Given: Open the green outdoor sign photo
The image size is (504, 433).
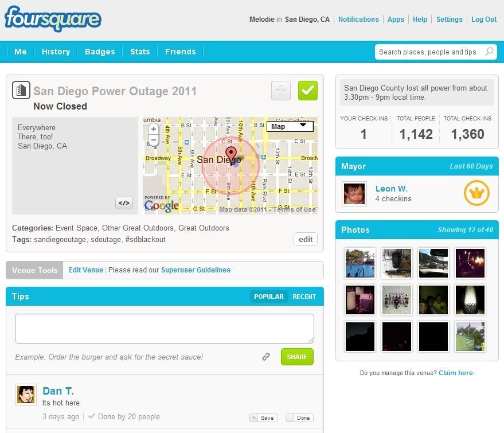Looking at the screenshot, I should [x=470, y=337].
